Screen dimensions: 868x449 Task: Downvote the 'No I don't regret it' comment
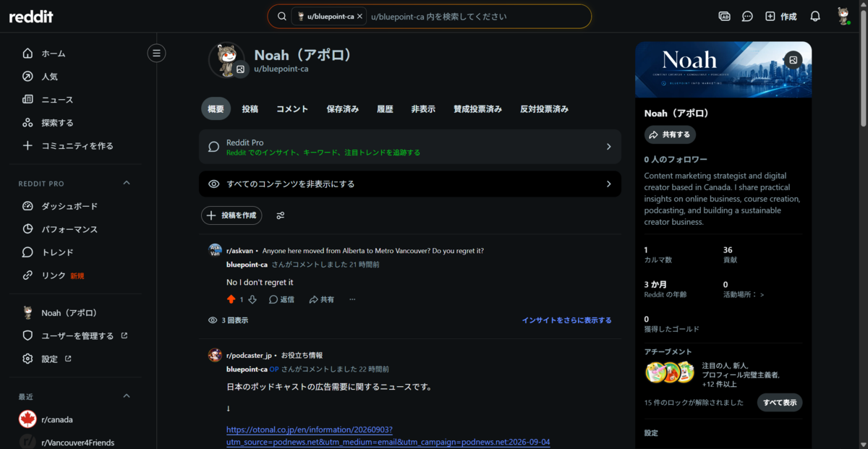tap(252, 299)
